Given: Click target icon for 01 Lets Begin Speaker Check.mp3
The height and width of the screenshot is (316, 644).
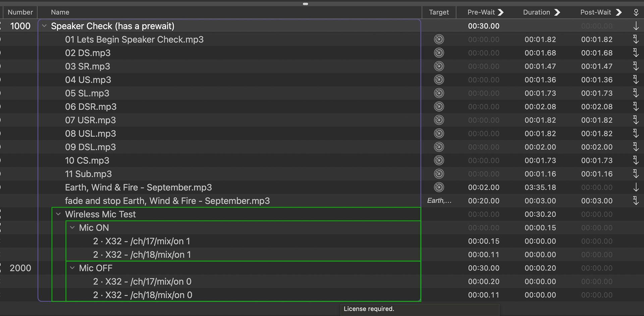Looking at the screenshot, I should (439, 39).
